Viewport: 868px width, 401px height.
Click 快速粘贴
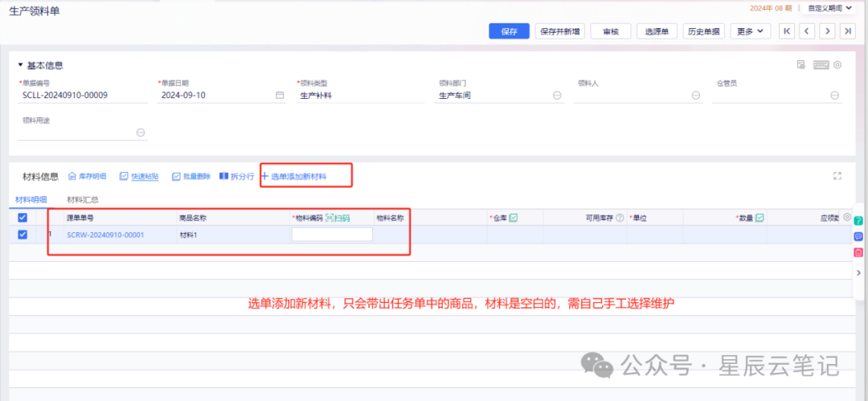click(139, 176)
